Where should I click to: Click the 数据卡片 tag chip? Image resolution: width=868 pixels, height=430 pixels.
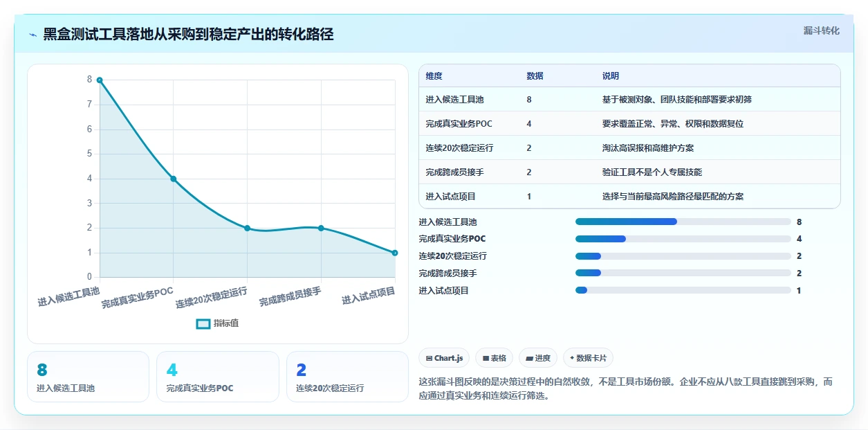[588, 358]
